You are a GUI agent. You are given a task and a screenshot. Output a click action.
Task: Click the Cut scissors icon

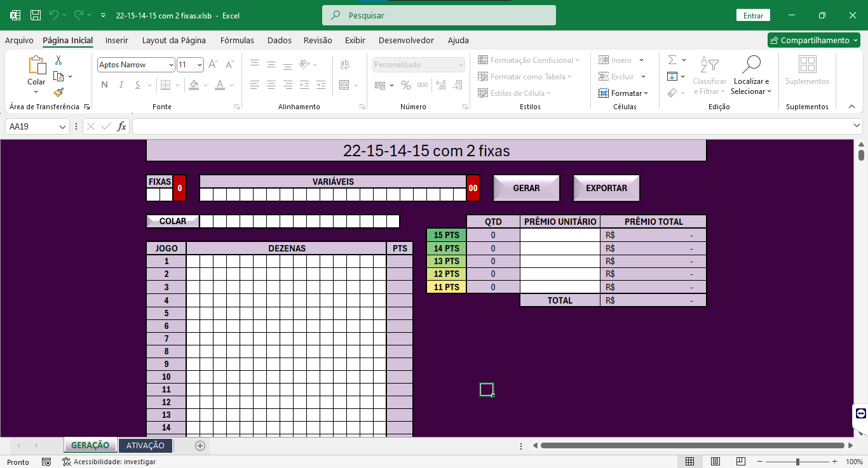pos(58,60)
